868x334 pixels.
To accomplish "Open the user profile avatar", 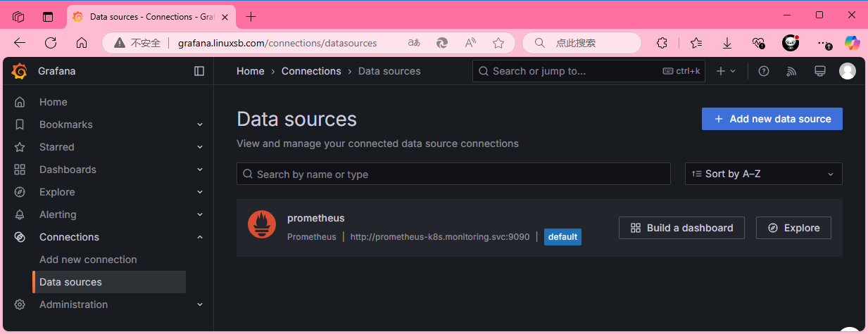I will (x=848, y=71).
